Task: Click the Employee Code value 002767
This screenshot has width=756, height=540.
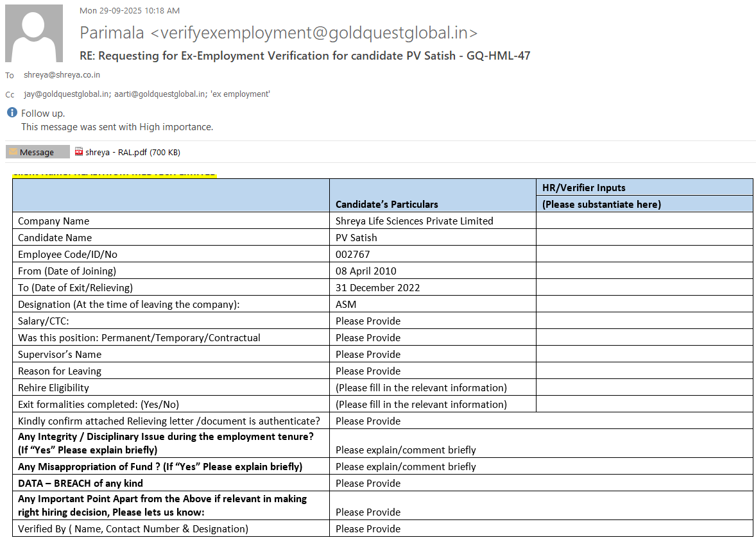Action: [x=352, y=254]
